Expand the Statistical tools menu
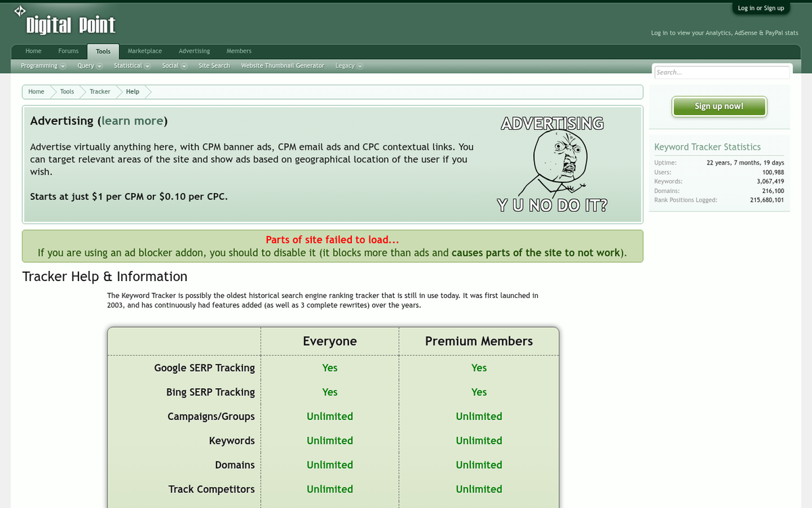The height and width of the screenshot is (508, 812). tap(131, 66)
